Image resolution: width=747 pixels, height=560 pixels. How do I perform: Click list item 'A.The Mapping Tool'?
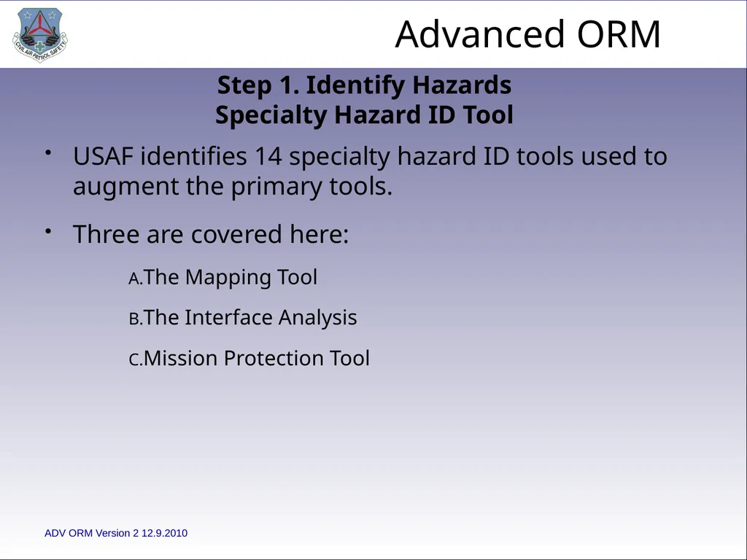coord(223,277)
